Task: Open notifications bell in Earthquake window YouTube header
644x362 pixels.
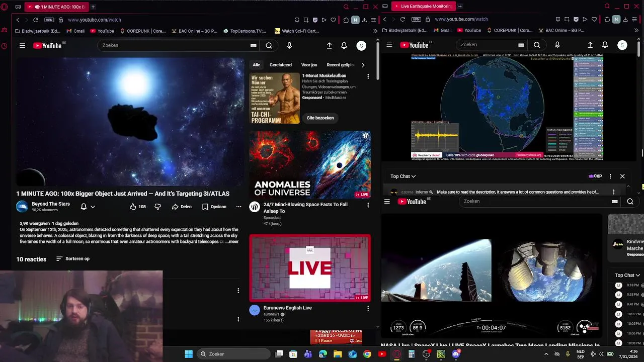Action: coord(605,45)
